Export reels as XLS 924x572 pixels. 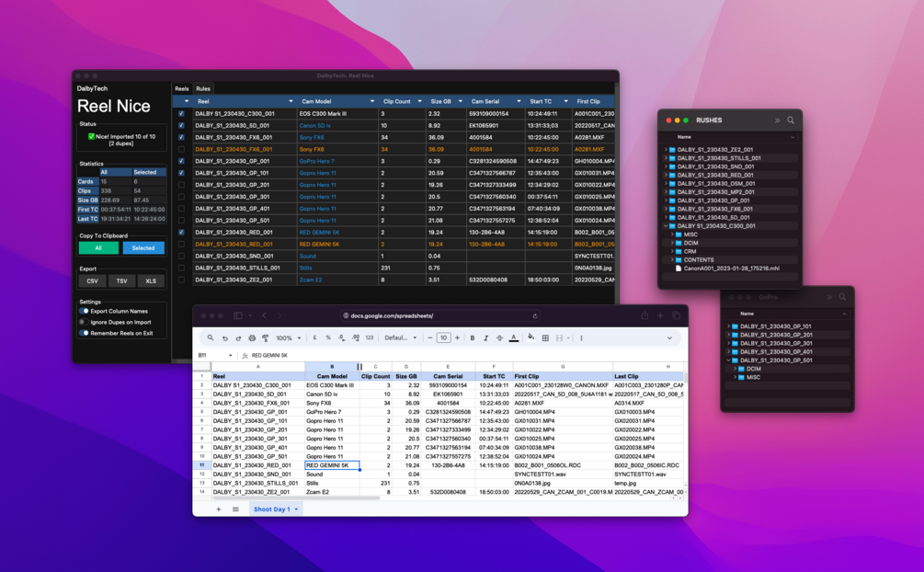tap(151, 281)
